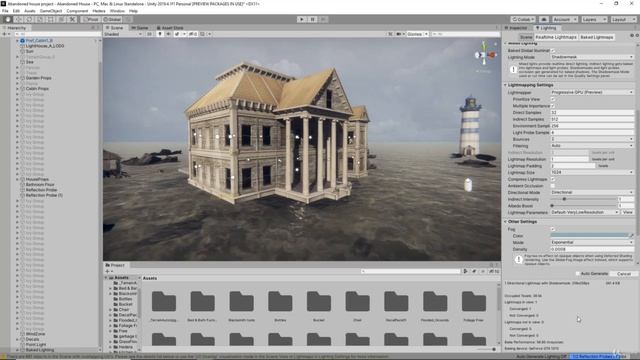This screenshot has height=360, width=640.
Task: Toggle the Global handle rotation button
Action: click(112, 19)
